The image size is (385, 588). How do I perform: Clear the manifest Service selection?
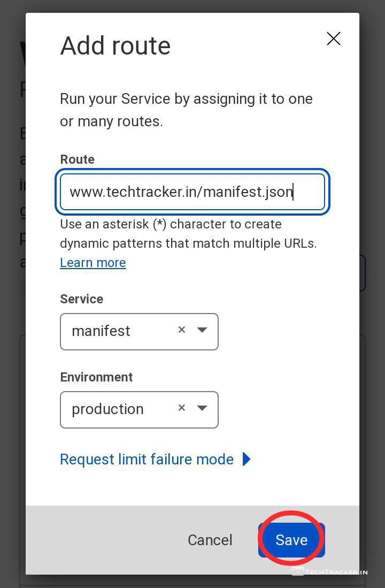[182, 330]
